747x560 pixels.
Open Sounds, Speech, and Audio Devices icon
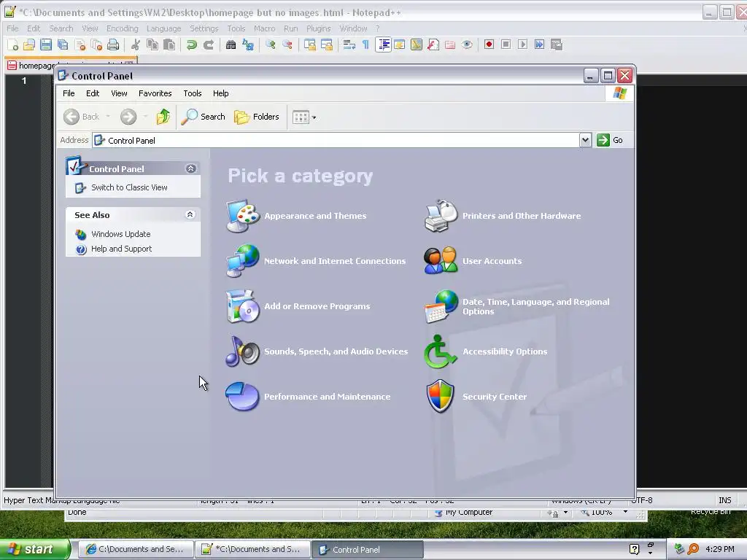click(242, 351)
